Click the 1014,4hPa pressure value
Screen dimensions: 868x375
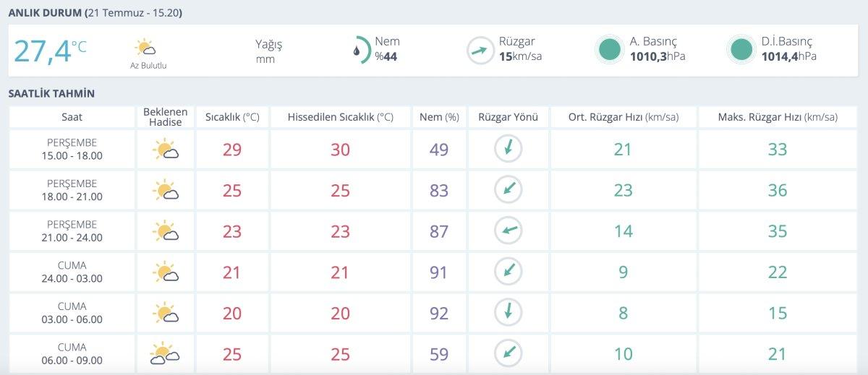pyautogui.click(x=789, y=56)
